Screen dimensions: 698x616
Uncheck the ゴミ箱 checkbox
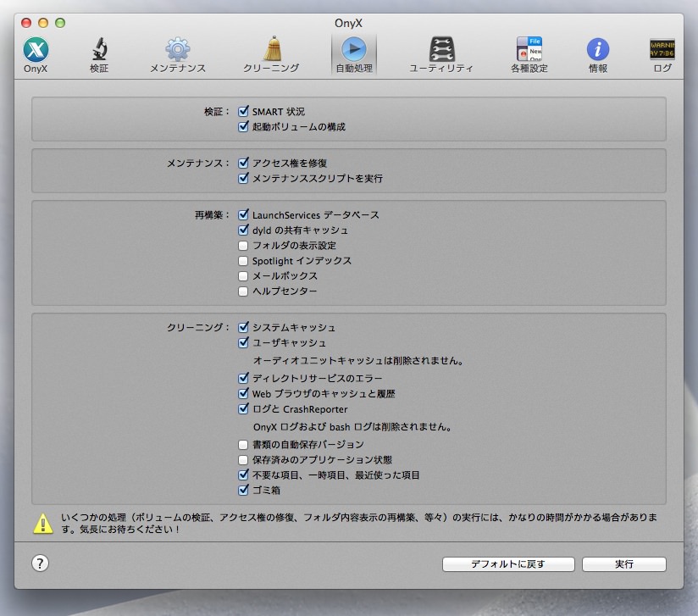tap(243, 490)
